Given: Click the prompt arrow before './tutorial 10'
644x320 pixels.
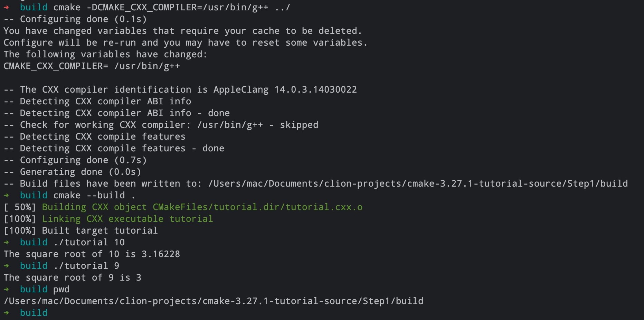Looking at the screenshot, I should tap(6, 242).
